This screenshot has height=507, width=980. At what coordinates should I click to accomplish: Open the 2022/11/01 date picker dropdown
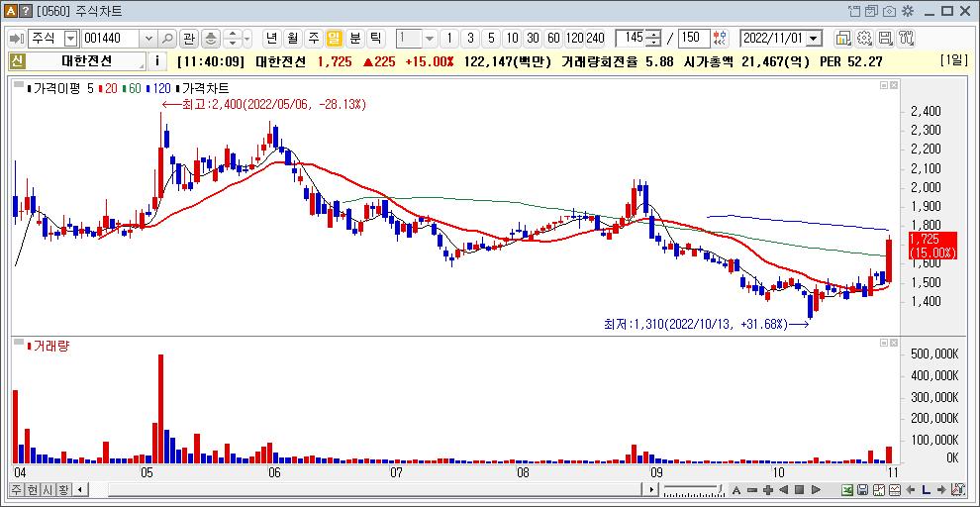813,39
